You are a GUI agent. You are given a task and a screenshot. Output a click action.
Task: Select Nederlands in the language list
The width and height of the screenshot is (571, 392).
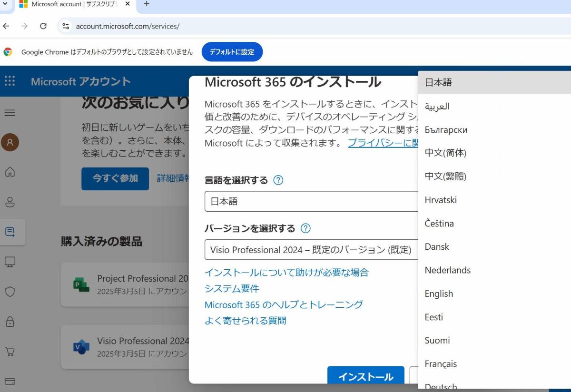(494, 270)
